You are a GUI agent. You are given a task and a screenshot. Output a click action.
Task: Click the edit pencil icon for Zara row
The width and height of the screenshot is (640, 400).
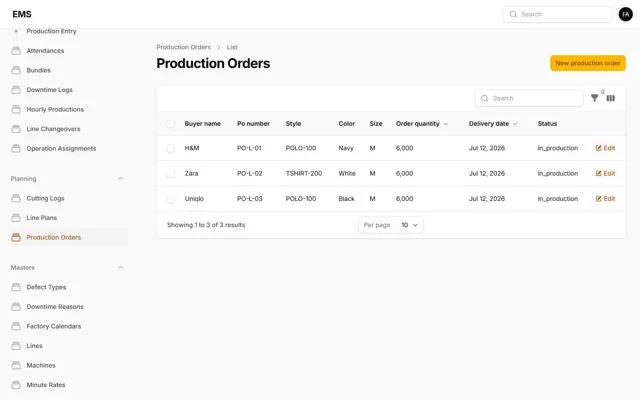598,173
